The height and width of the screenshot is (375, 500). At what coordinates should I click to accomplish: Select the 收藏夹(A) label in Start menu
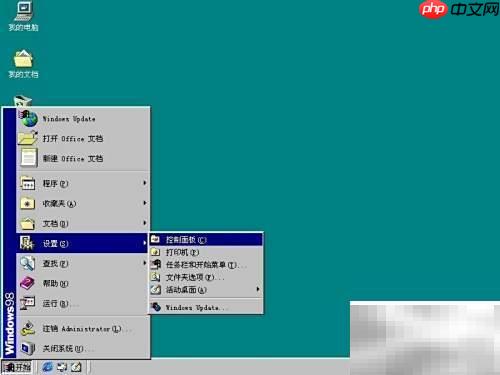[59, 203]
